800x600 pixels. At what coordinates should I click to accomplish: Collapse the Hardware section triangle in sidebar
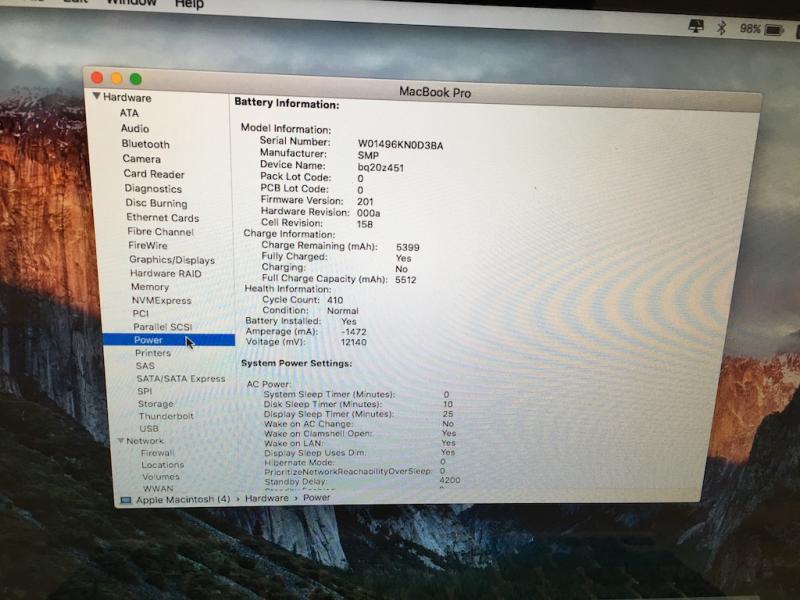click(x=96, y=96)
